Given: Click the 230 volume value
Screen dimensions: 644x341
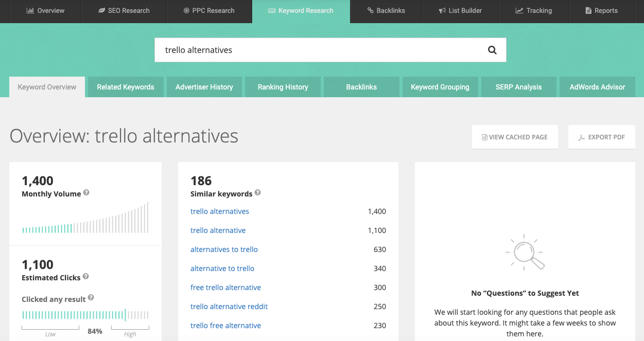Looking at the screenshot, I should 380,326.
